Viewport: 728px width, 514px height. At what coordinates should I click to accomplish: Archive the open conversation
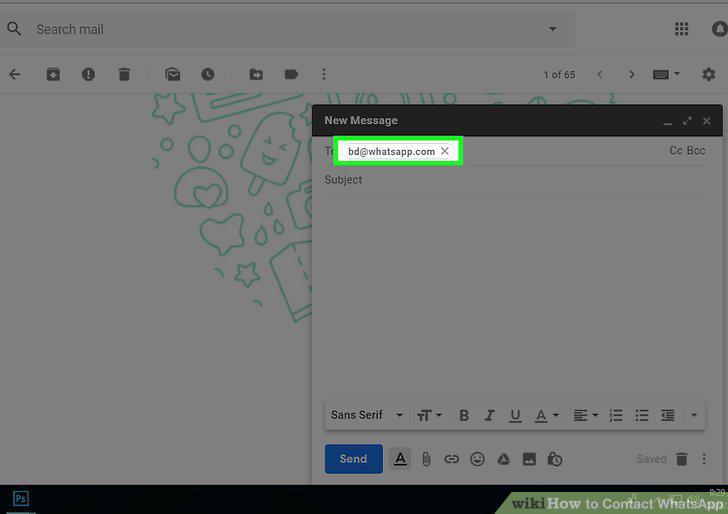(53, 74)
